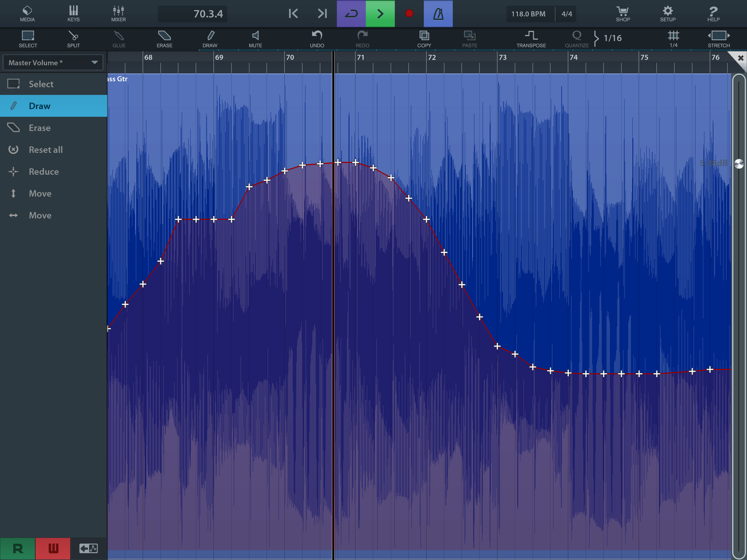The image size is (747, 560).
Task: Select Reduce in the automation tool list
Action: 44,171
